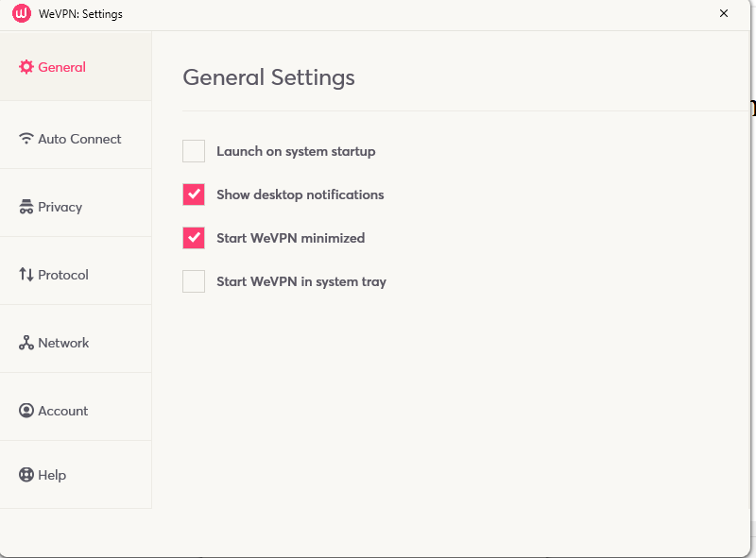
Task: Open the Help tab label
Action: tap(52, 475)
